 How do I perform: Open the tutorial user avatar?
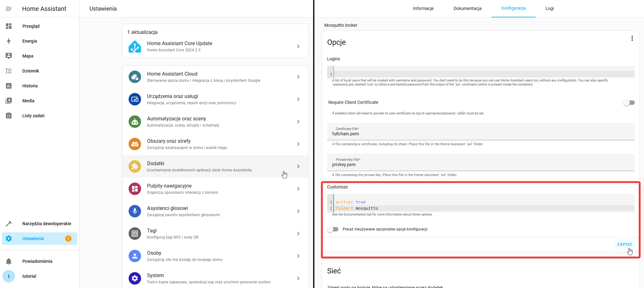pos(9,276)
